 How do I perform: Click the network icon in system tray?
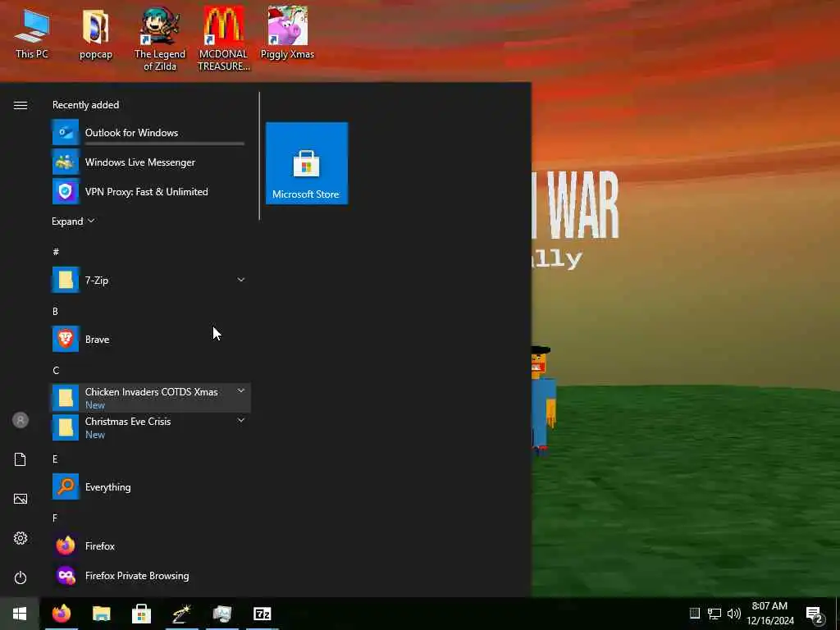(714, 614)
